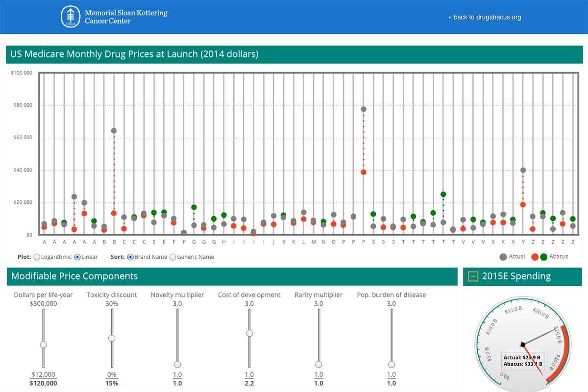The width and height of the screenshot is (588, 392).
Task: Click the gray Actual point for drug Y near $40,000
Action: tap(523, 170)
